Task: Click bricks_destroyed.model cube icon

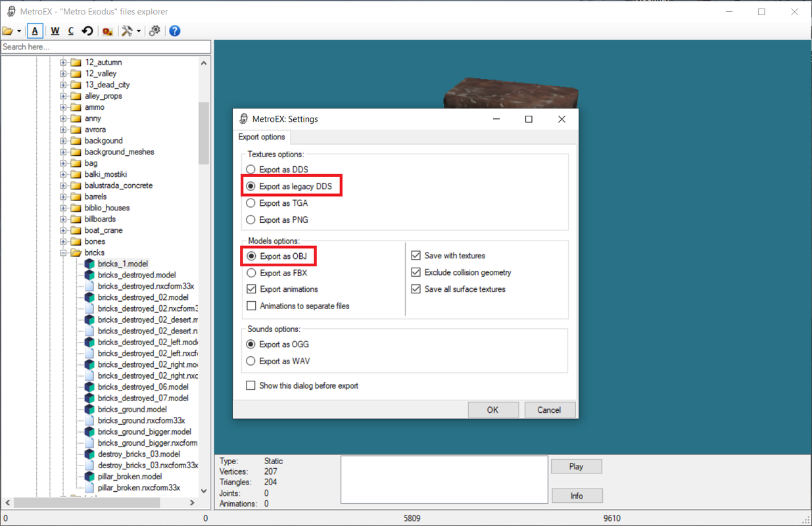Action: 89,275
